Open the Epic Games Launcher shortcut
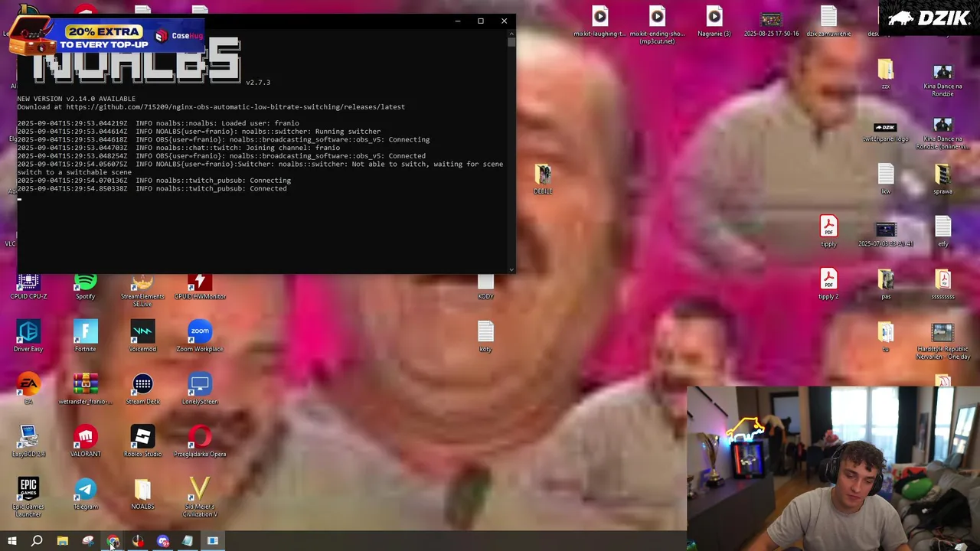 click(x=28, y=497)
